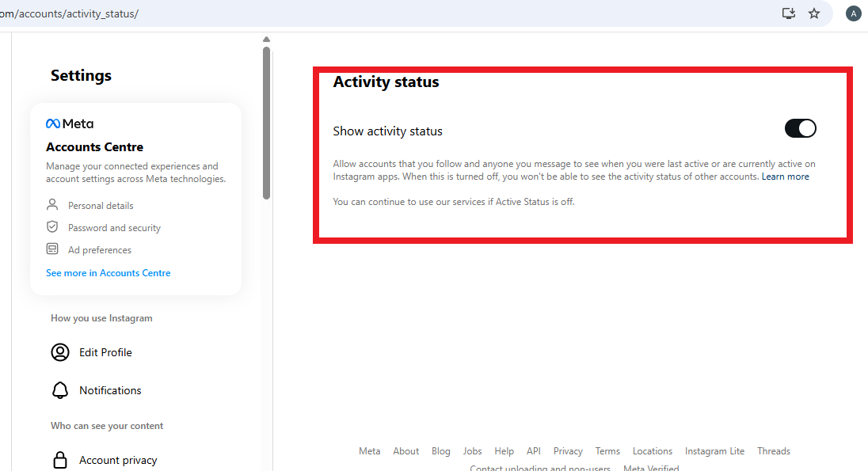The width and height of the screenshot is (868, 471).
Task: Open Password and security
Action: point(114,227)
